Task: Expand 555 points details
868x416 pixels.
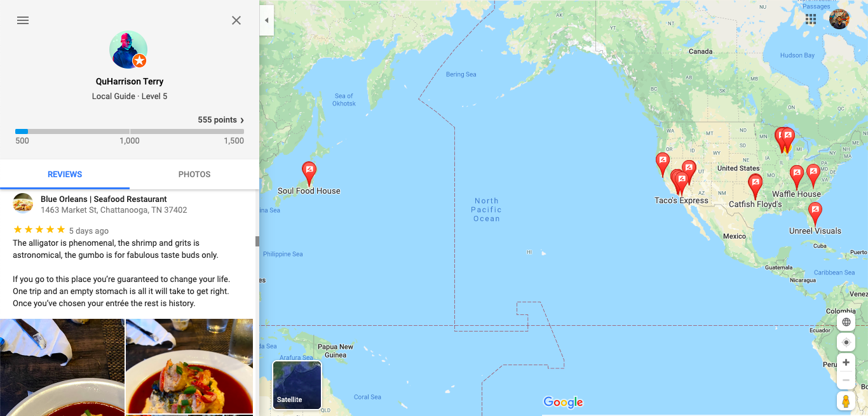Action: (x=221, y=120)
